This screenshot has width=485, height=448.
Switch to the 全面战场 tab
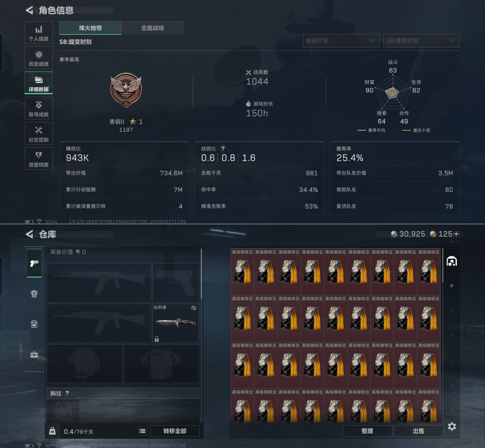click(x=152, y=28)
